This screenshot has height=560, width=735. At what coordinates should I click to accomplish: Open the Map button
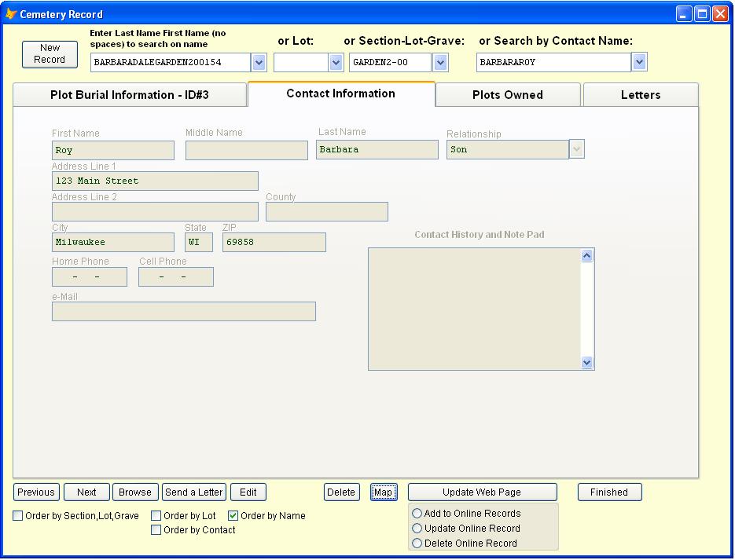[x=384, y=492]
